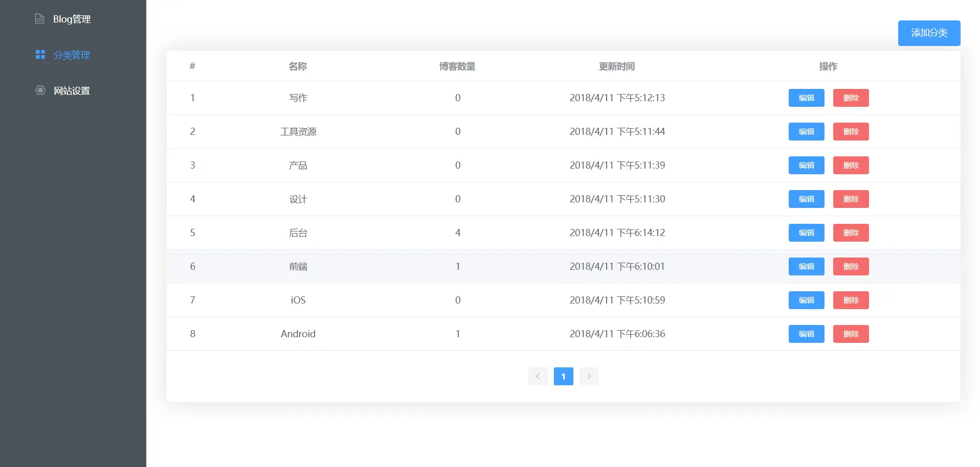Click the 写作 name cell

(298, 98)
